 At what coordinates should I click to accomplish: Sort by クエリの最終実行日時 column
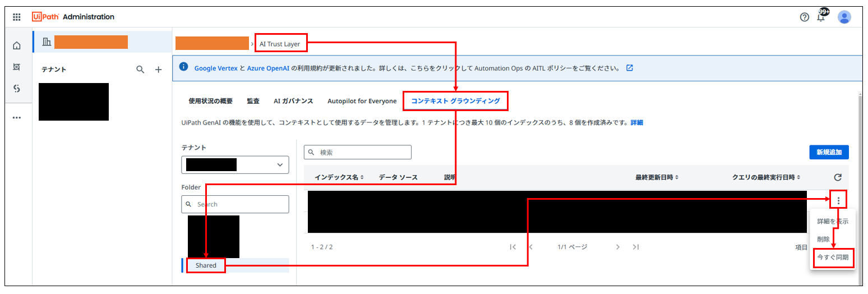click(x=766, y=177)
